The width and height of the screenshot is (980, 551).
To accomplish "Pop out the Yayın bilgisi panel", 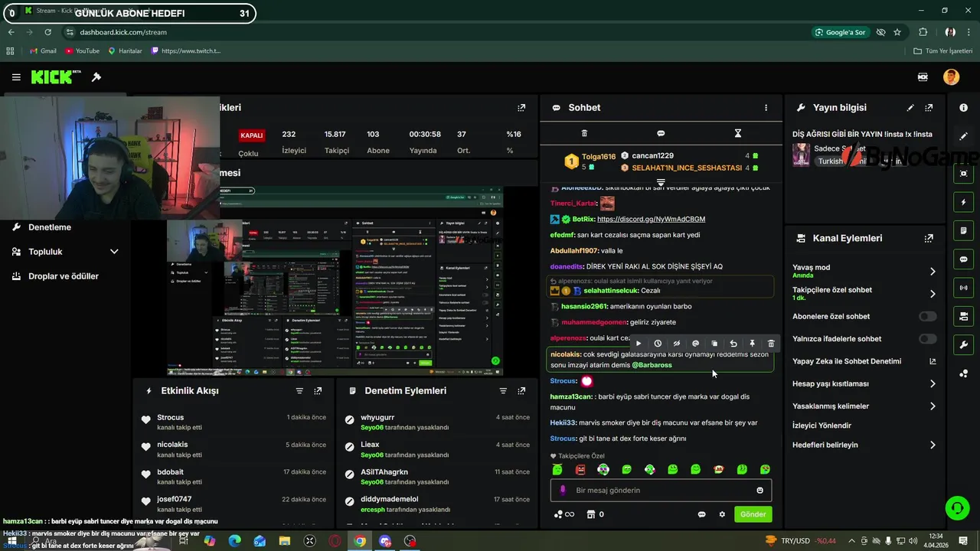I will tap(929, 108).
